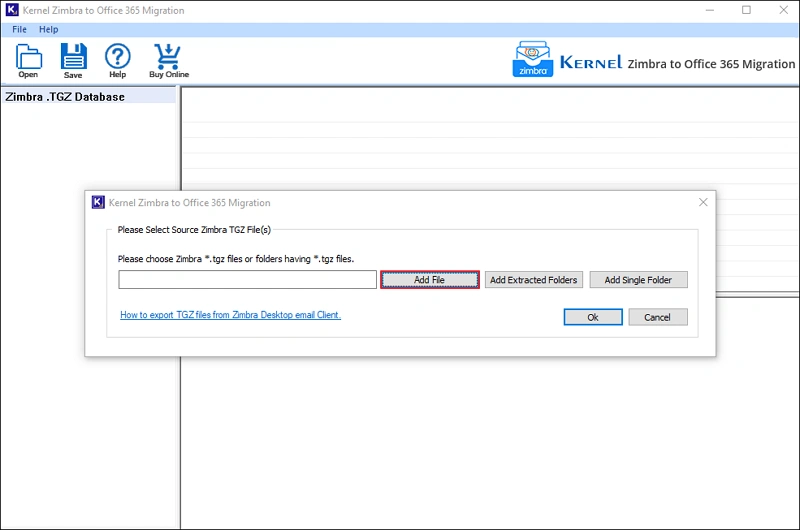Click the Zimbra logo in header
800x530 pixels.
click(532, 59)
